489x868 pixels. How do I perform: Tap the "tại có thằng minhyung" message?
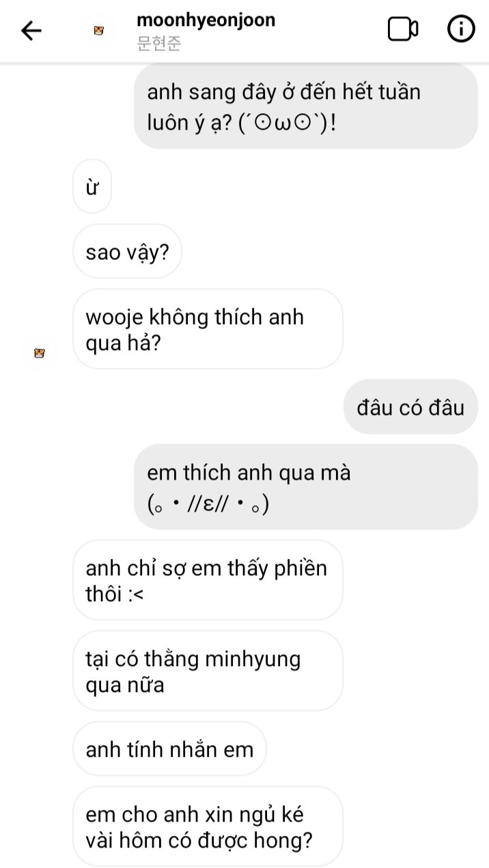coord(208,671)
